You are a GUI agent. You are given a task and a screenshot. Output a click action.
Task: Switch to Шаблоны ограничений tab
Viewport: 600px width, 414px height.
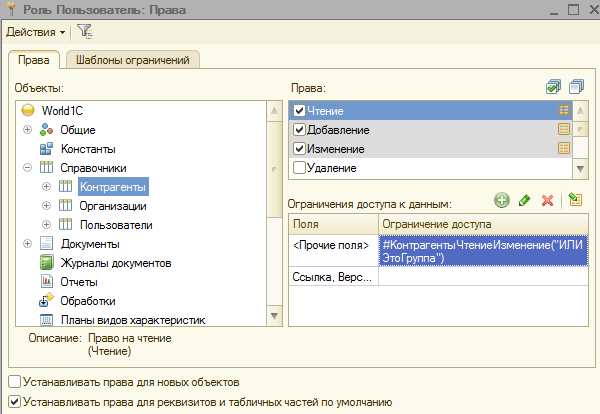[133, 60]
